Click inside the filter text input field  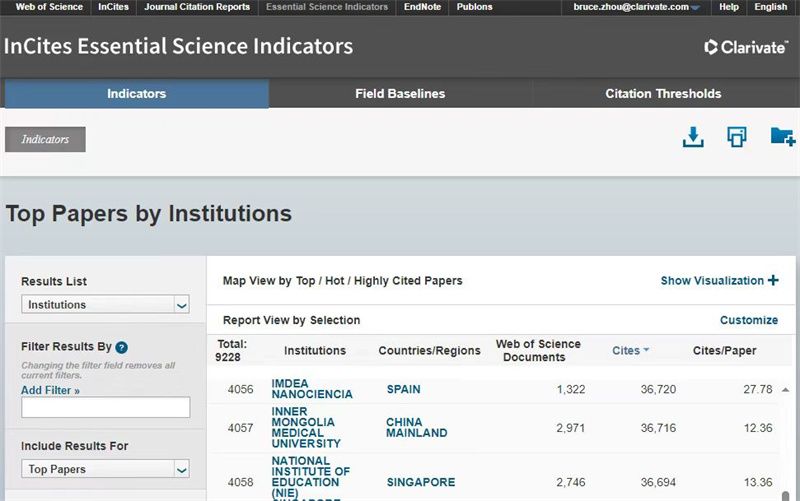point(105,407)
